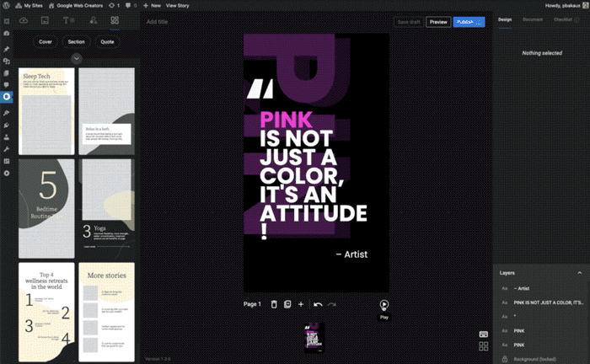590x364 pixels.
Task: Play the page animations
Action: tap(383, 304)
